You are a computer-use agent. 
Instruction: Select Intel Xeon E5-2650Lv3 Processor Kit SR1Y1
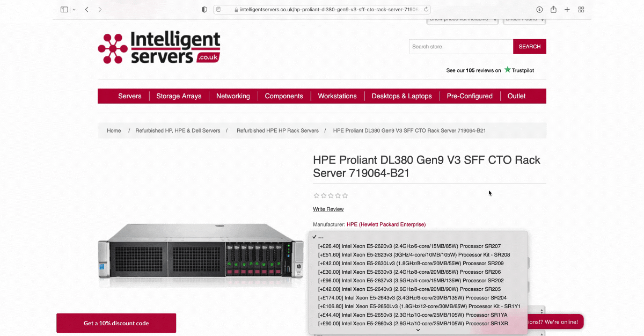[x=418, y=306]
